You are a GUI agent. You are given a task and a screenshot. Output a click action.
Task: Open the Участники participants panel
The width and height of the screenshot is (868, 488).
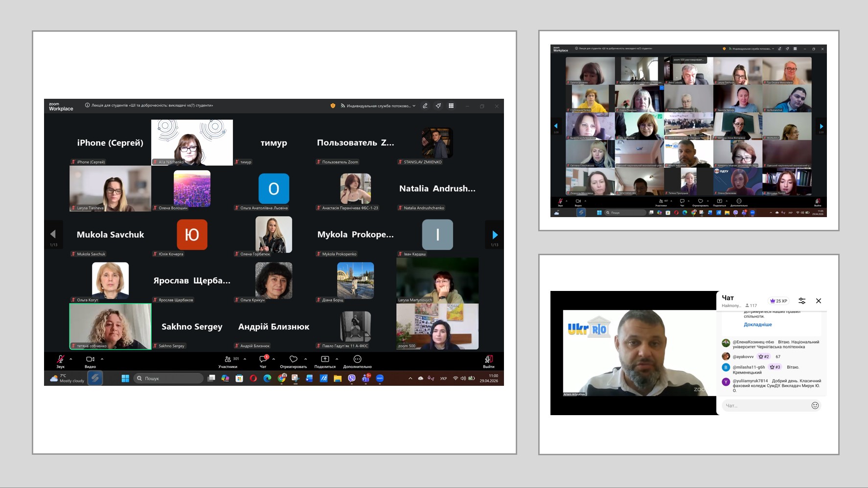[x=228, y=359]
